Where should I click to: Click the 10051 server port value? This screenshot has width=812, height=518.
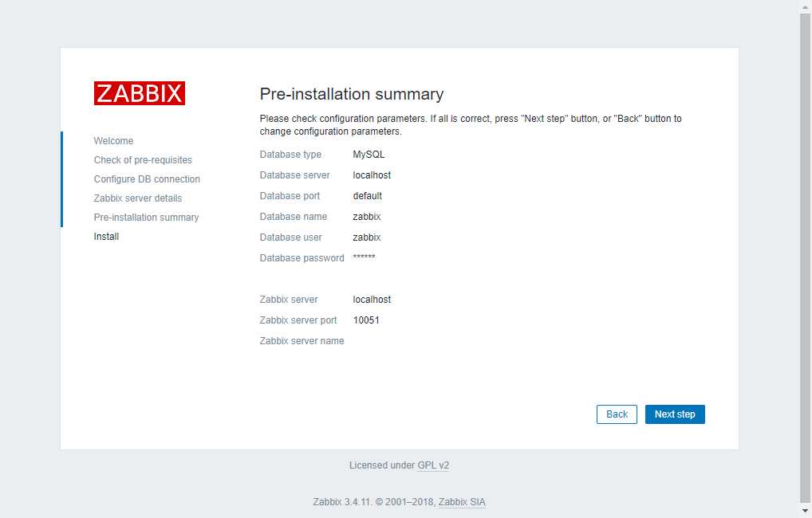366,320
